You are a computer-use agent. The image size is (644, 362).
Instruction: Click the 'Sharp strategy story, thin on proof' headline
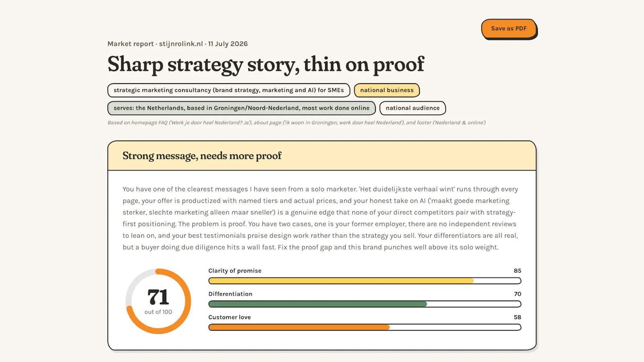266,64
